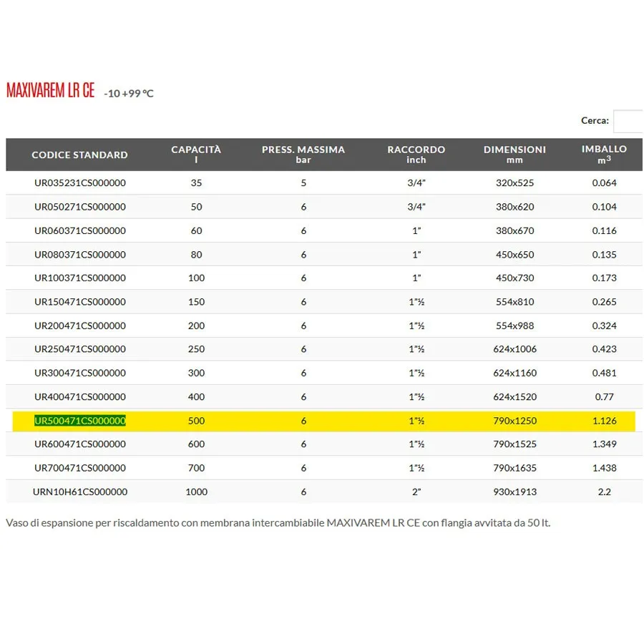Image resolution: width=644 pixels, height=644 pixels.
Task: Click the Cerca search input field
Action: coord(628,121)
